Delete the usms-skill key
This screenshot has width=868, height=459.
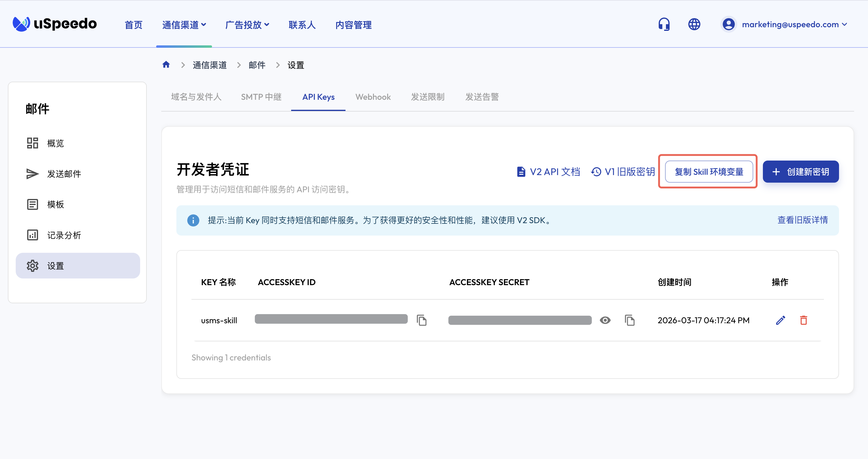tap(803, 320)
